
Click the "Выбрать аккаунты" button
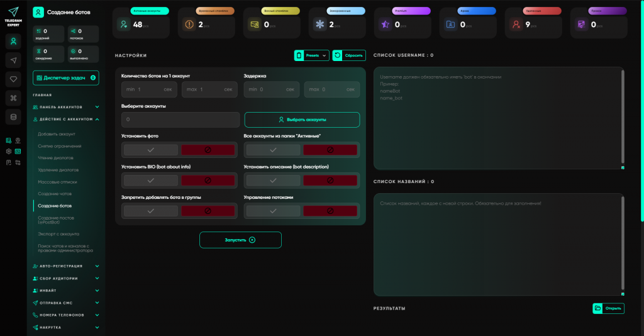coord(302,120)
